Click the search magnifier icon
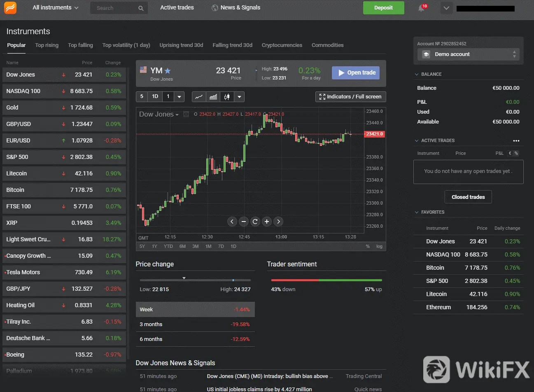The height and width of the screenshot is (392, 534). point(141,8)
